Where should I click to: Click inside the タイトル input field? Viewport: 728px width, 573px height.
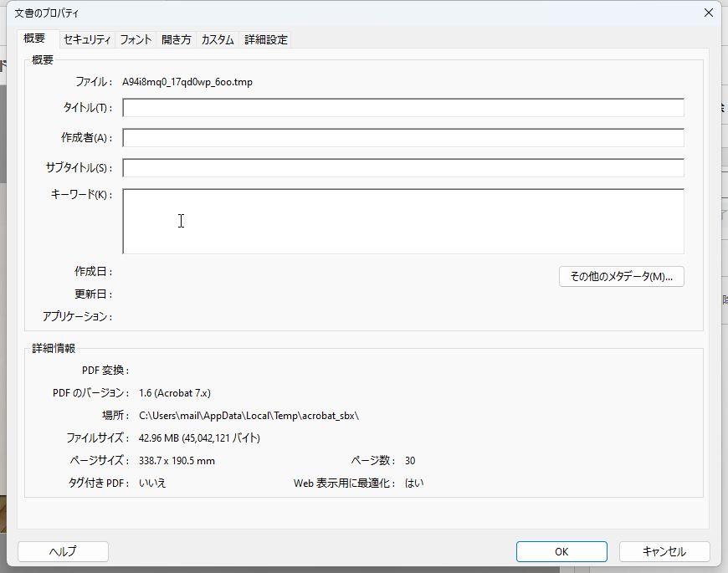pos(402,107)
